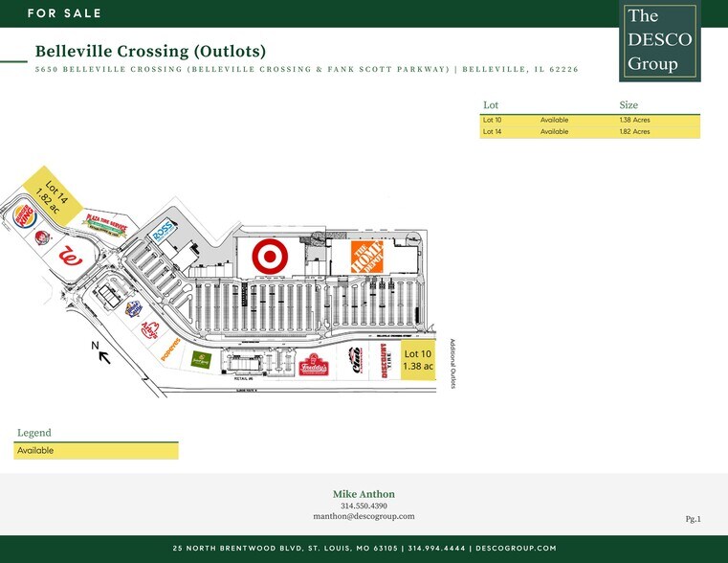The width and height of the screenshot is (728, 563).
Task: Click the Pg.1 page number
Action: [694, 519]
